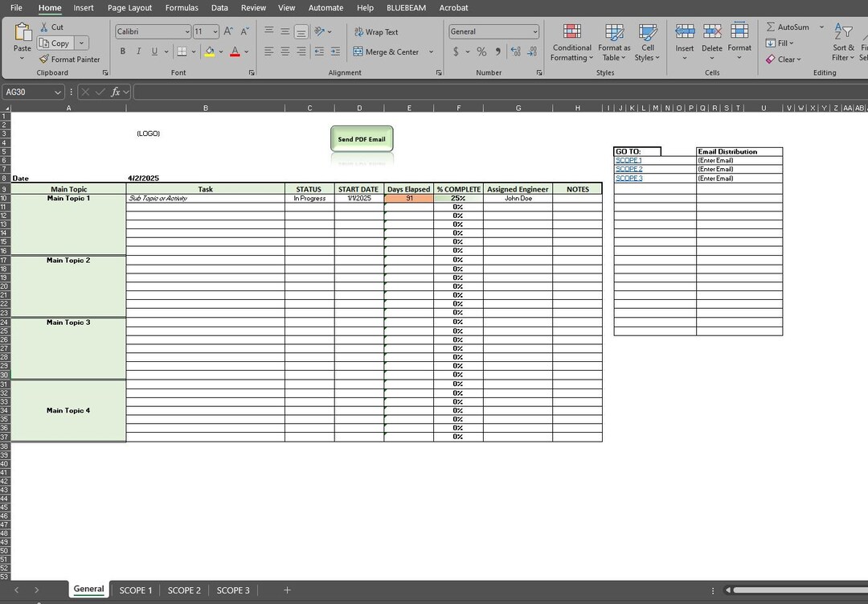The image size is (868, 604).
Task: Toggle italic formatting
Action: tap(137, 51)
